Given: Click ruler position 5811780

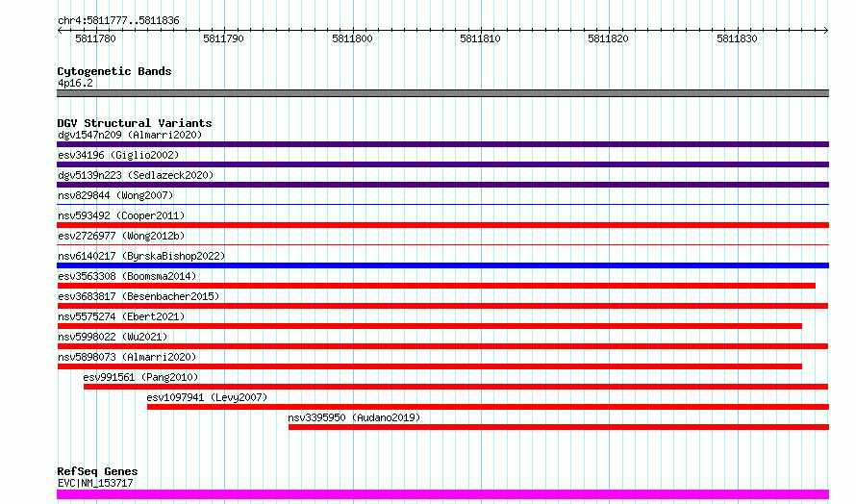Looking at the screenshot, I should [x=95, y=38].
